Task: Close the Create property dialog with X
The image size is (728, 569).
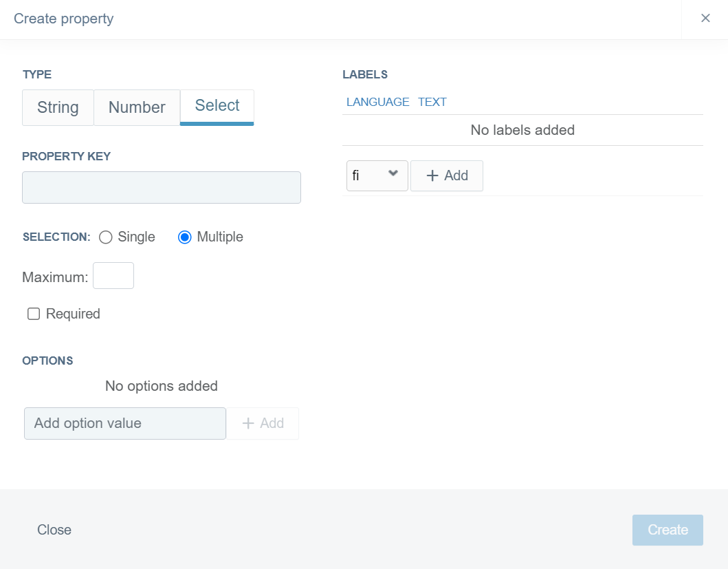Action: pyautogui.click(x=705, y=19)
